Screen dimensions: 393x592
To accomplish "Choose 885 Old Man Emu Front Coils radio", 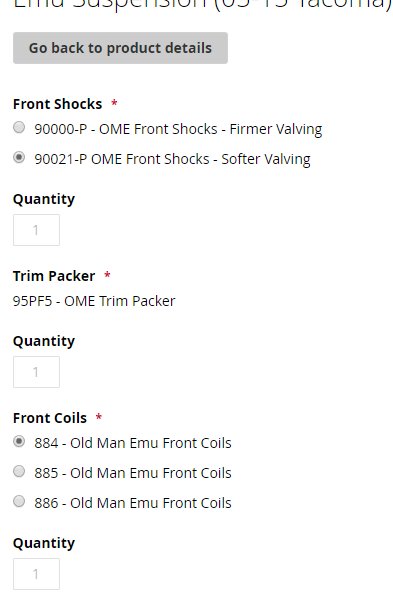I will (x=19, y=471).
